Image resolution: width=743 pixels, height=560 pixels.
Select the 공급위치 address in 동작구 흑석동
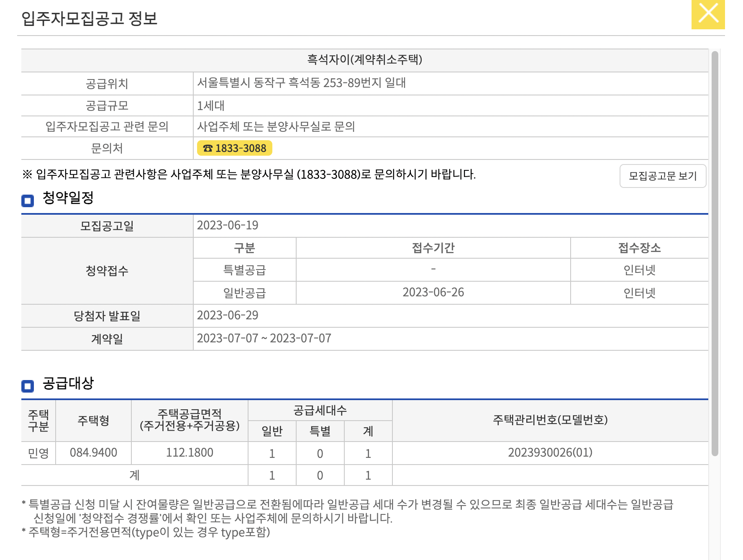pos(301,83)
